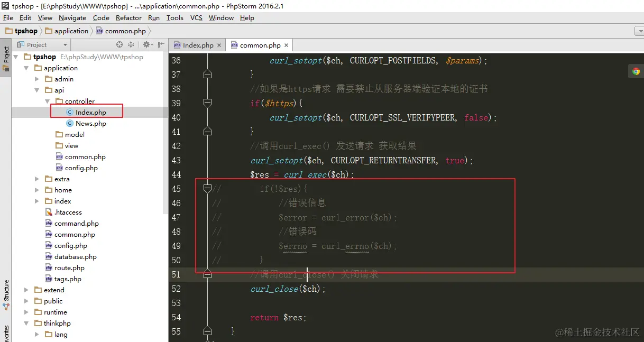Expand the lang folder arrow
The image size is (644, 342).
click(x=37, y=335)
